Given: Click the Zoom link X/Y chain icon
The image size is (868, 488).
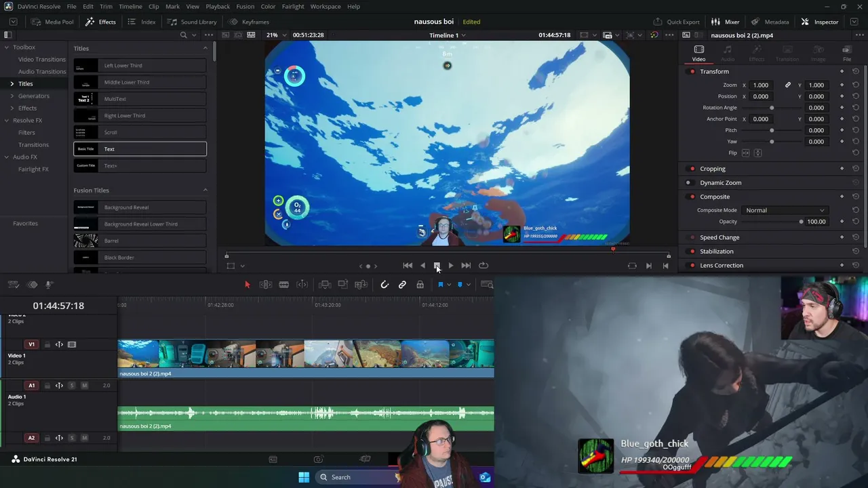Looking at the screenshot, I should click(788, 85).
